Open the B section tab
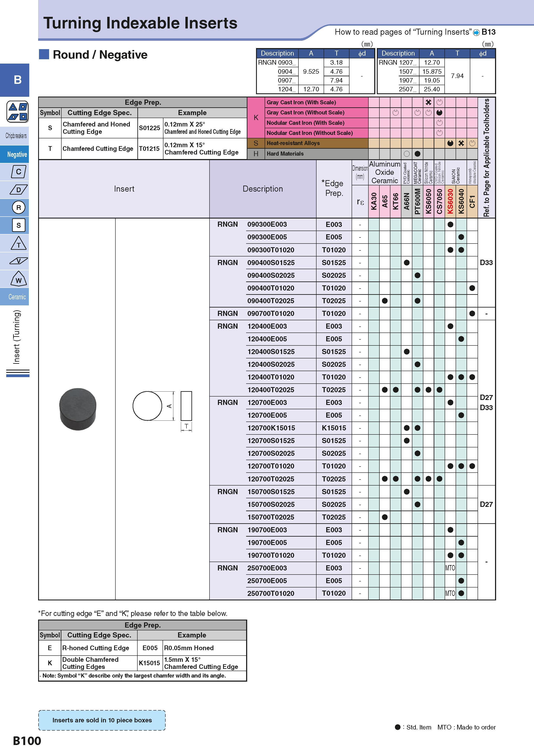 pyautogui.click(x=14, y=80)
